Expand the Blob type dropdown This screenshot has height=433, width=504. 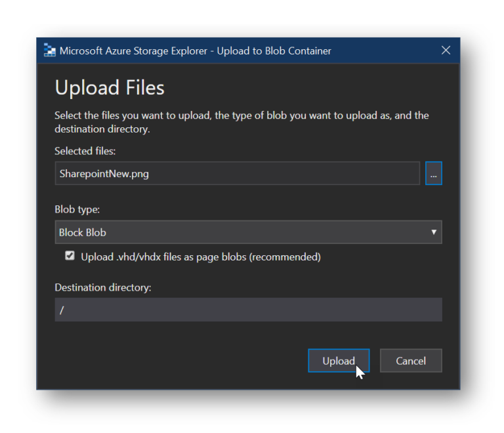point(248,232)
